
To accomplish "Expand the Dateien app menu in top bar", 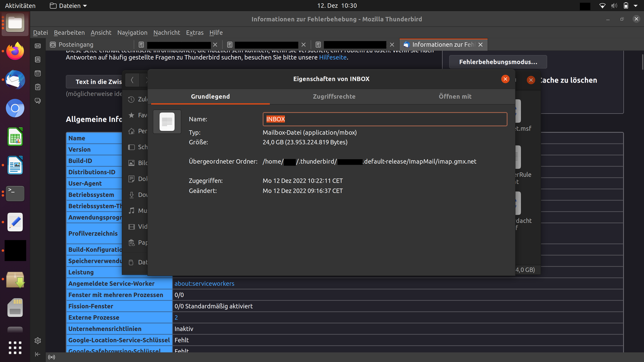I will (x=68, y=6).
